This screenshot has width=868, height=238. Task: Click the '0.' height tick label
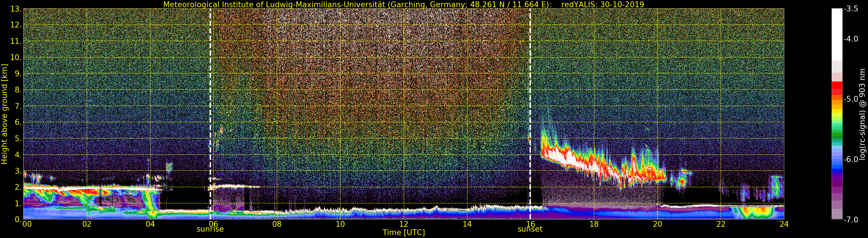click(x=18, y=220)
